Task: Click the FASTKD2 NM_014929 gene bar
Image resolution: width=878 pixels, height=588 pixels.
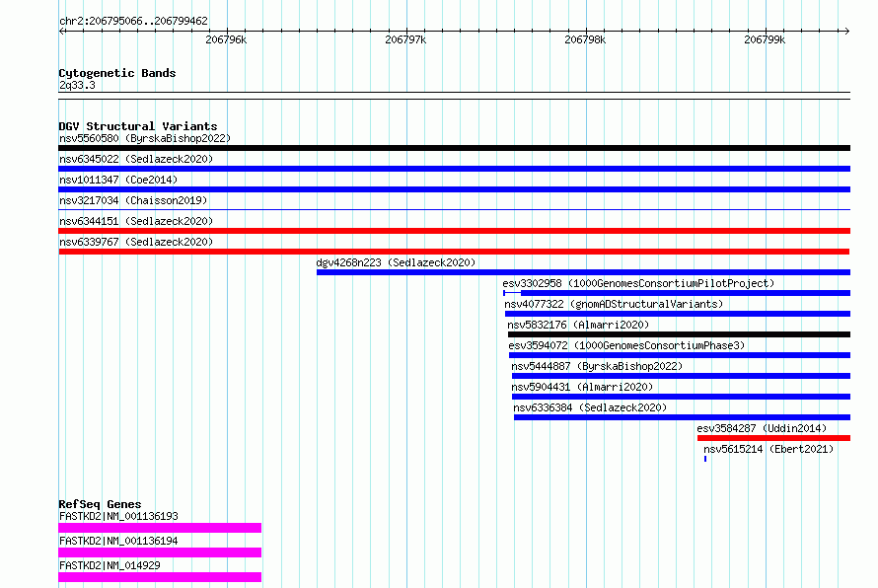Action: pos(160,577)
